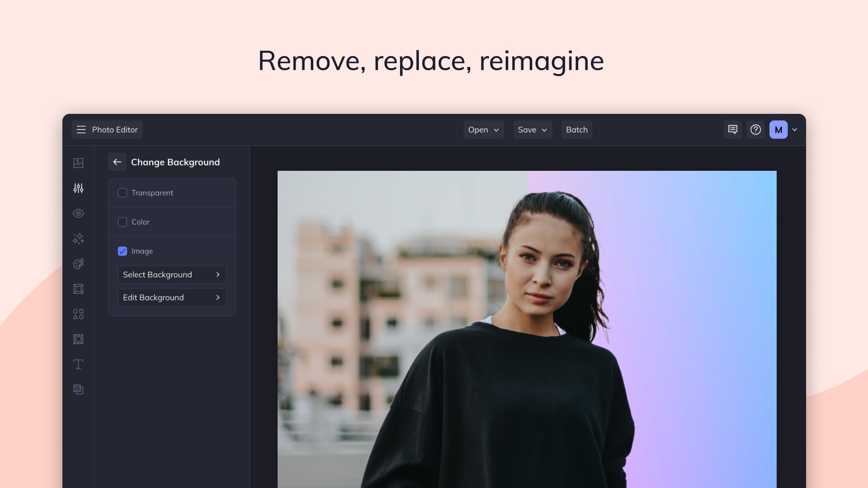Expand the Save dropdown
The width and height of the screenshot is (868, 488).
point(533,130)
